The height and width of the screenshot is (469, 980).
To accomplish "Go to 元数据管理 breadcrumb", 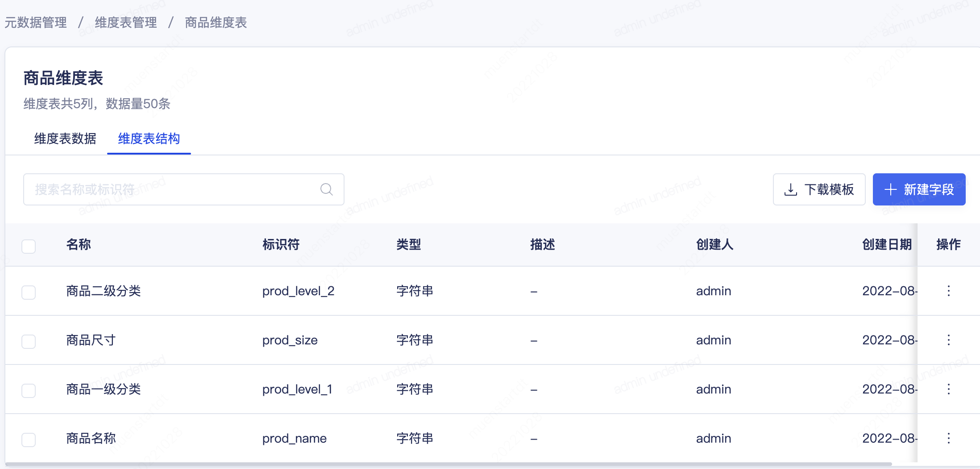I will (36, 22).
